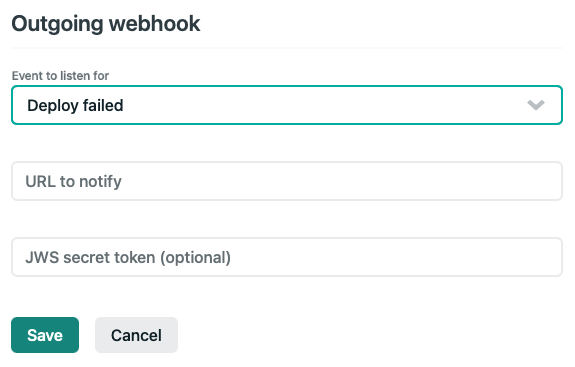The width and height of the screenshot is (575, 367).
Task: Click the teal Save button
Action: tap(45, 335)
